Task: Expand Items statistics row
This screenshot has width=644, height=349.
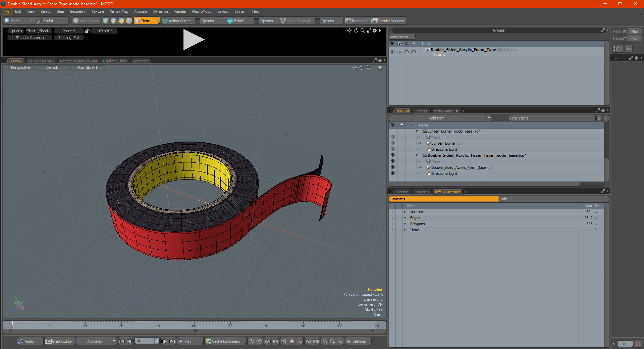Action: point(405,230)
